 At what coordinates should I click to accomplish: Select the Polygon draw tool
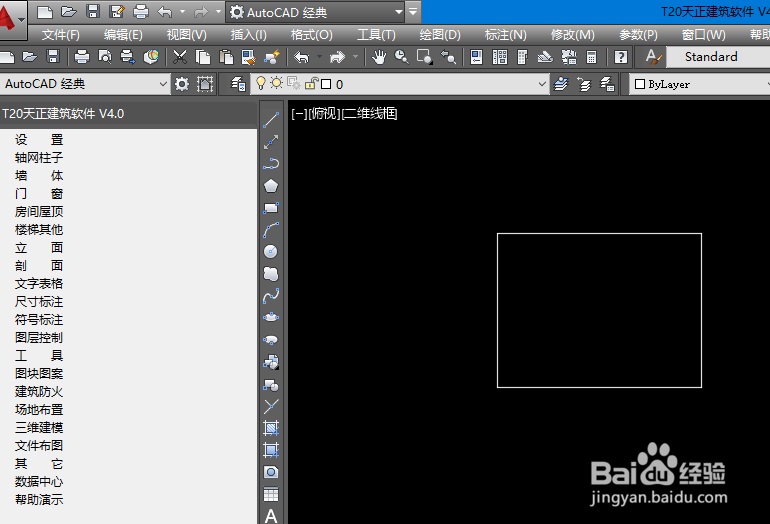tap(271, 186)
